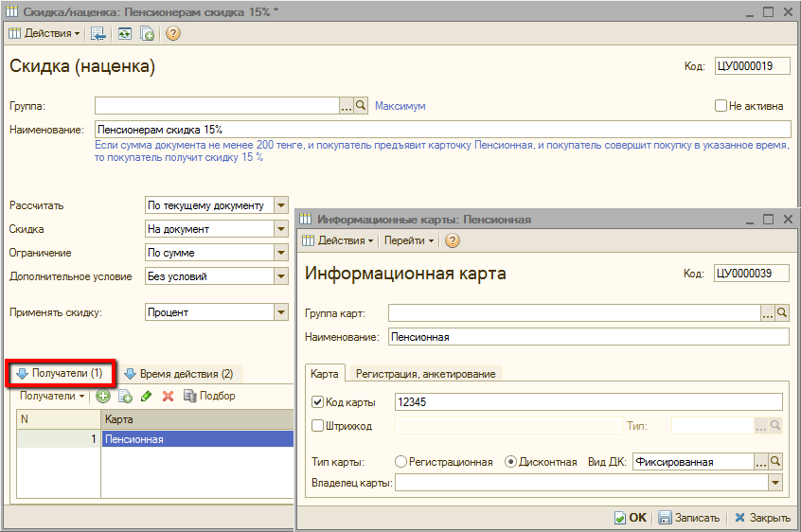Click the pencil edit row icon
801x532 pixels.
146,396
